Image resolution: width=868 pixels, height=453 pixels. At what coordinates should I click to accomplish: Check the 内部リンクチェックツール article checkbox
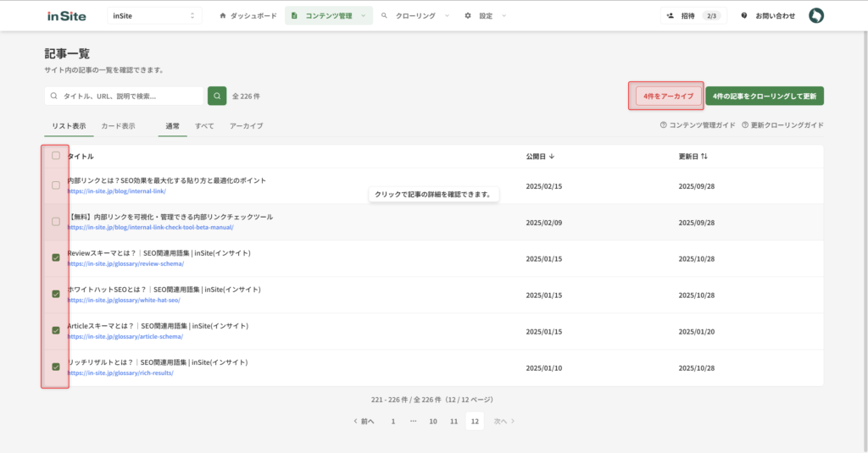56,221
